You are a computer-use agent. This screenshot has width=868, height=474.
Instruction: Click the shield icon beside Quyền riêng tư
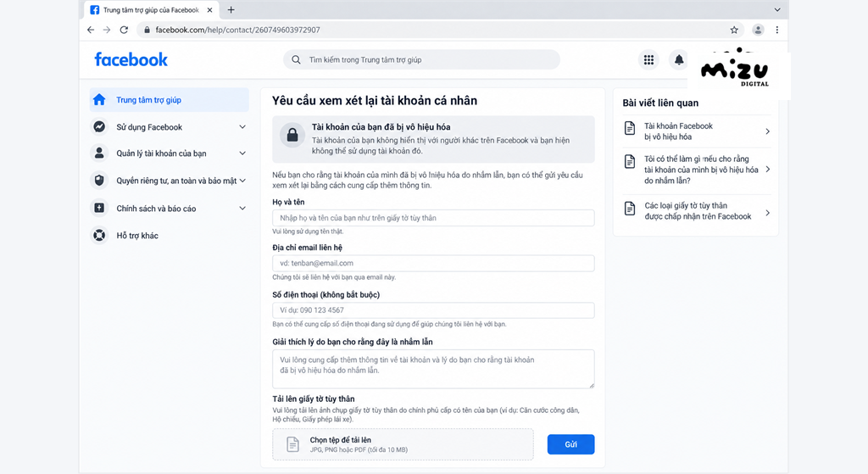99,181
